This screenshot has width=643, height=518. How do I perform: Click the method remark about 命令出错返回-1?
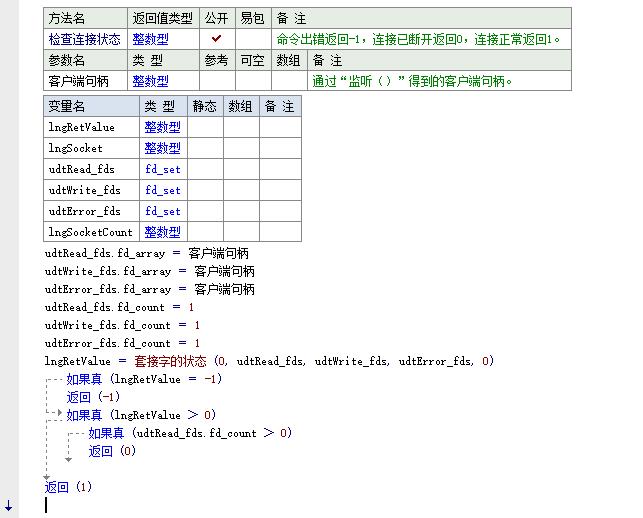point(418,39)
